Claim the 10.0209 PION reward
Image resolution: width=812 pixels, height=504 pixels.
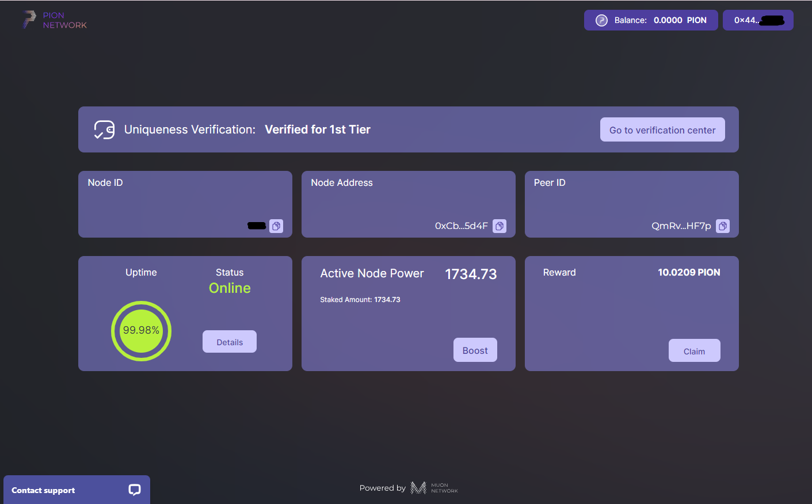pyautogui.click(x=694, y=351)
